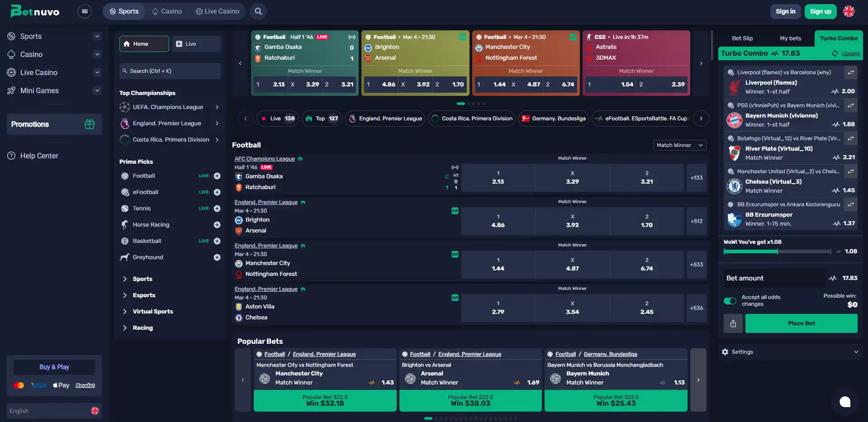Screen dimensions: 868x422
Task: Swap selection for the Liverpool (flamez) bet
Action: click(850, 72)
